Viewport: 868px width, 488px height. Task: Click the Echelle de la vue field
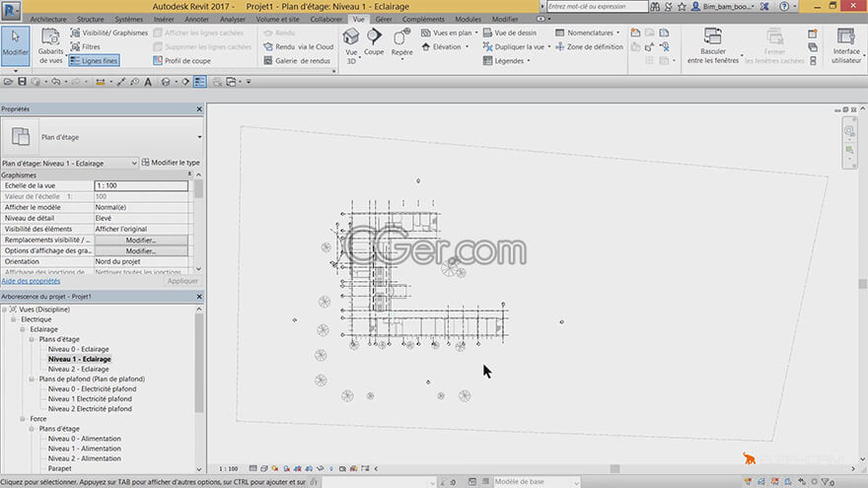141,186
